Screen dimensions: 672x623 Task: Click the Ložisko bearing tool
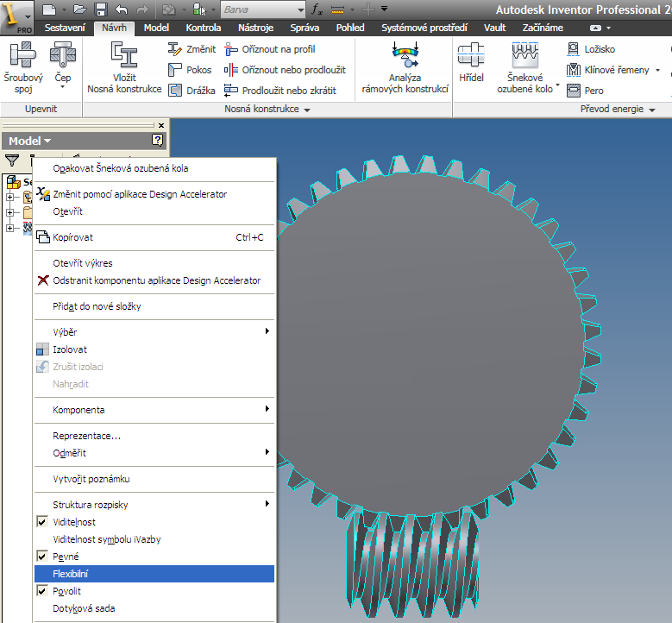click(x=591, y=49)
